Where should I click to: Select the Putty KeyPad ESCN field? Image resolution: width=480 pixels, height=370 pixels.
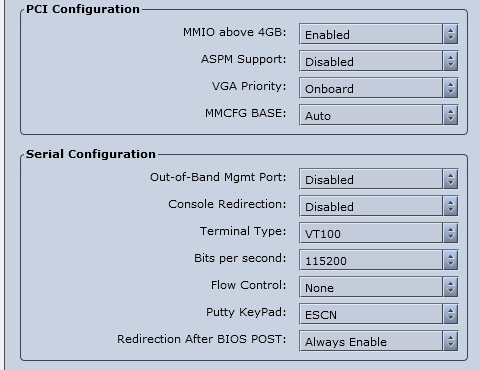(x=371, y=314)
